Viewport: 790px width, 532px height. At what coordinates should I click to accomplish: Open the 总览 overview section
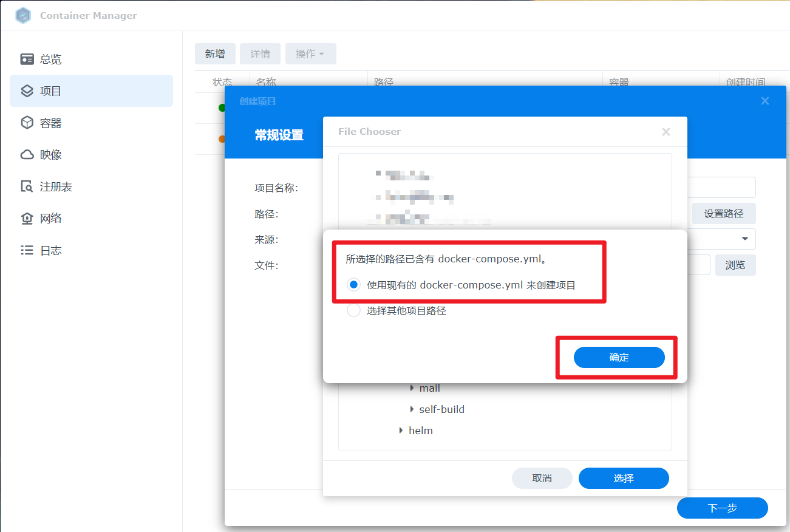pos(91,59)
